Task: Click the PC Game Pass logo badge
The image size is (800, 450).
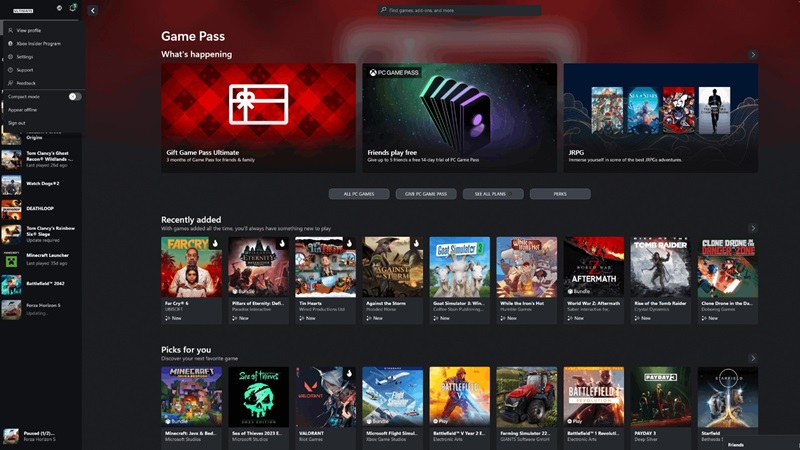Action: (x=394, y=73)
